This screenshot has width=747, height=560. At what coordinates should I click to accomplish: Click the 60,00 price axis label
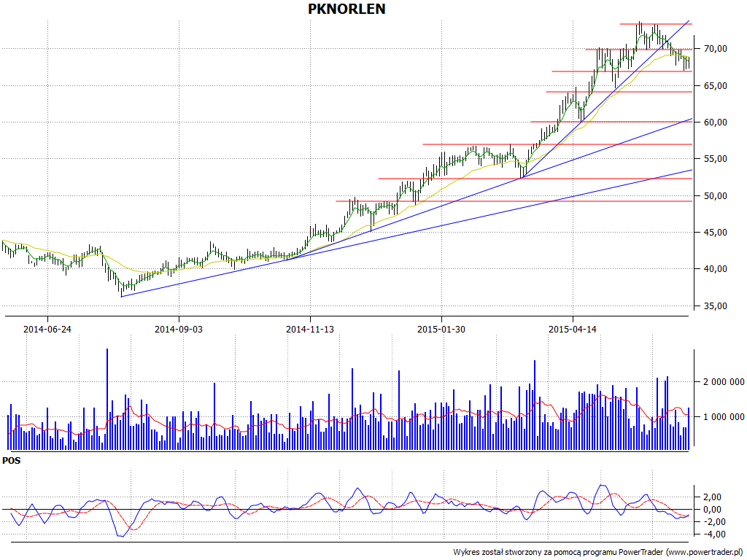(715, 122)
